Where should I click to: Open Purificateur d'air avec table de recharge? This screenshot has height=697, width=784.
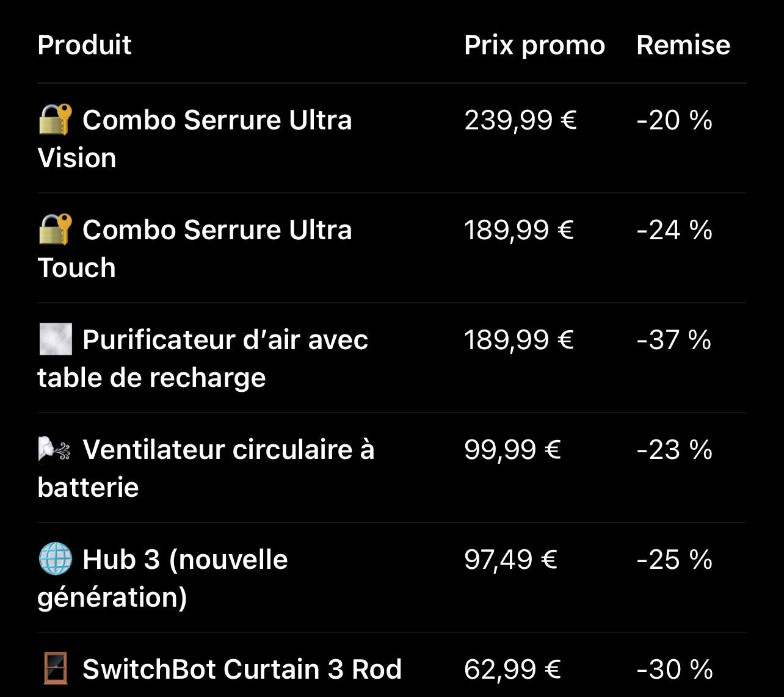225,340
